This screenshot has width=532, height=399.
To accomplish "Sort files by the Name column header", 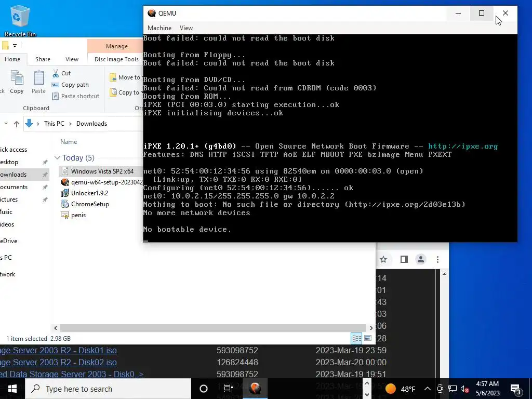I will [69, 142].
